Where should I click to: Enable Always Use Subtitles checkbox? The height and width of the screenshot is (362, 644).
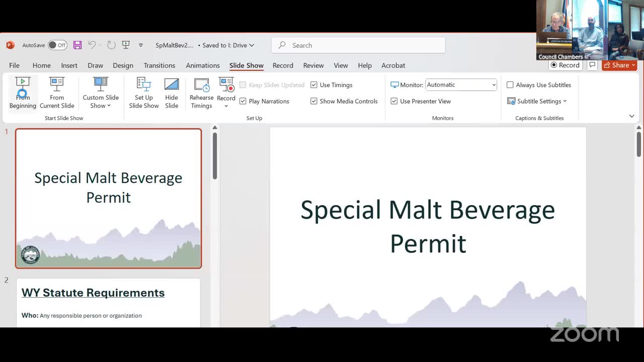[x=510, y=85]
